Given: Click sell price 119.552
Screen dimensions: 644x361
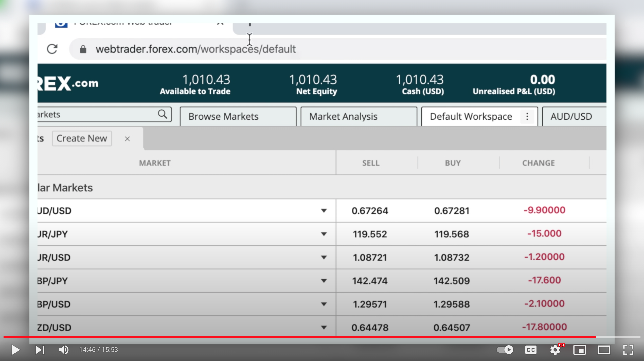Looking at the screenshot, I should click(x=370, y=234).
